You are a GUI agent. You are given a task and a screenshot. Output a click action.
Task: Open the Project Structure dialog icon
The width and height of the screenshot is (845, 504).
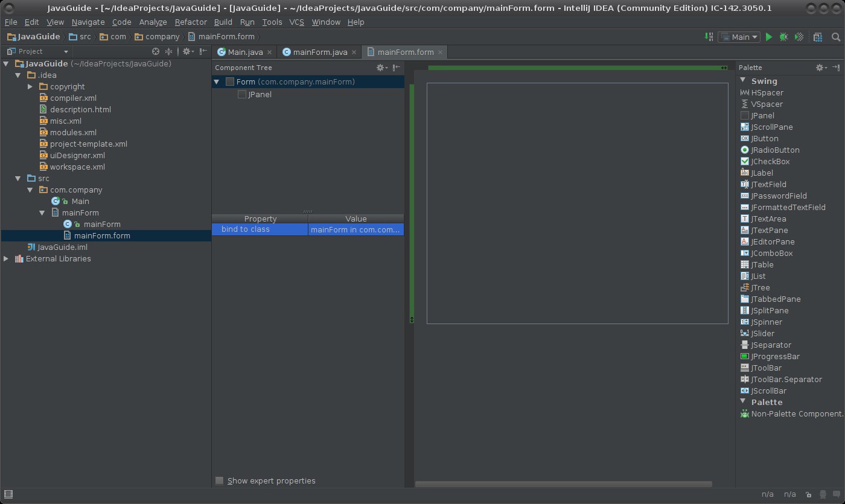(818, 37)
